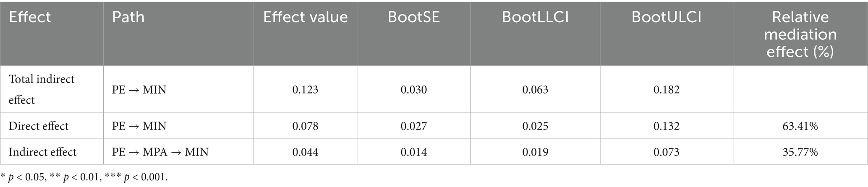Select the BootSE column header
The image size is (868, 187).
tap(413, 17)
